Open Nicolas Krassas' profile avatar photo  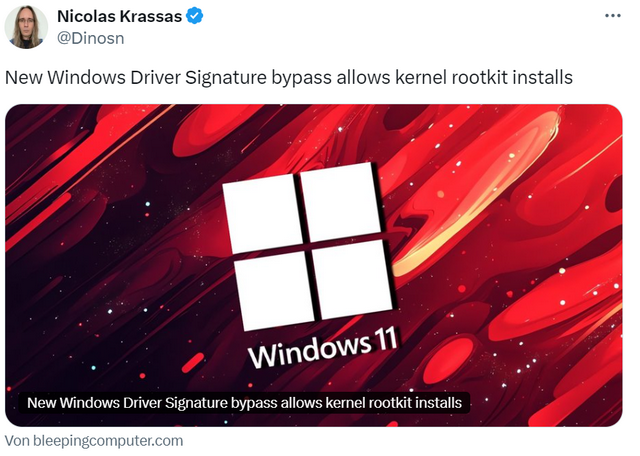(x=26, y=27)
